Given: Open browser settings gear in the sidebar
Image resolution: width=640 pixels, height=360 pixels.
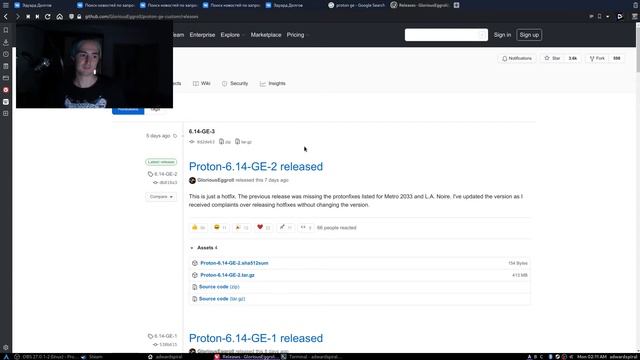Looking at the screenshot, I should 6,348.
